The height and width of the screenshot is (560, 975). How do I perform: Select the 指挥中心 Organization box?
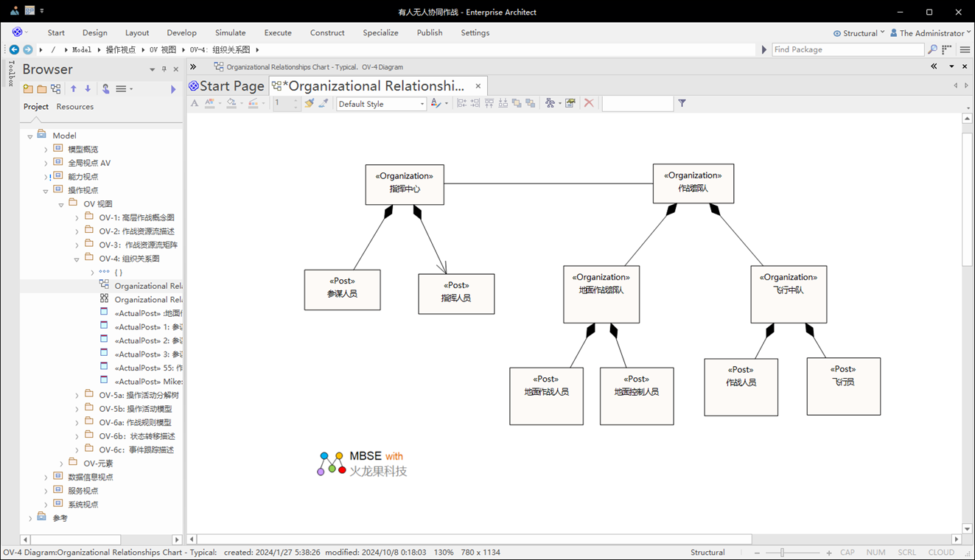405,184
